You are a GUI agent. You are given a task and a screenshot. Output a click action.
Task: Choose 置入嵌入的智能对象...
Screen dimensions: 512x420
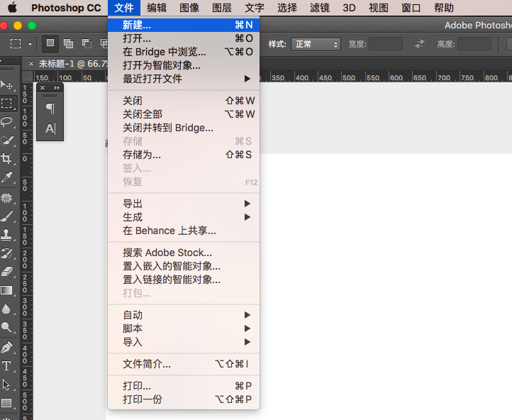click(x=184, y=266)
